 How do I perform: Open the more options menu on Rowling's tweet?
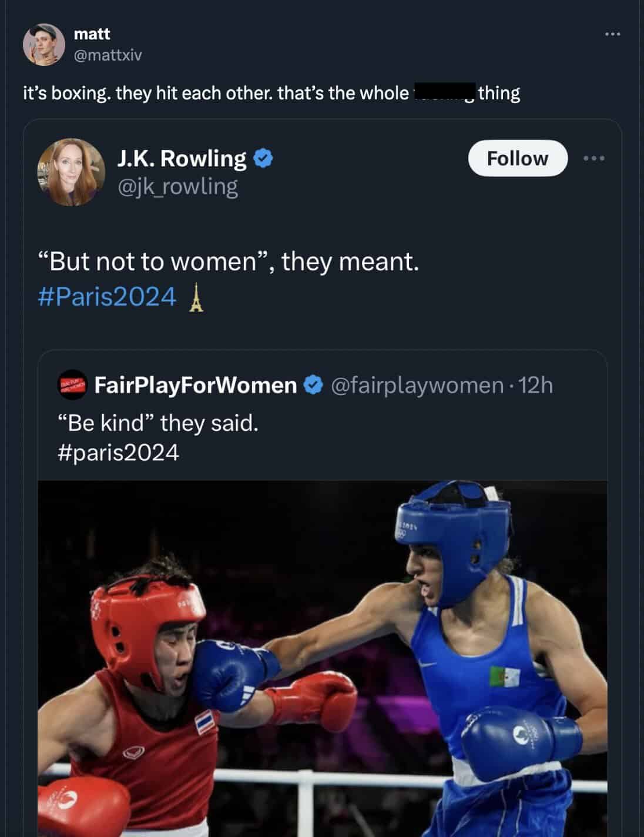595,158
